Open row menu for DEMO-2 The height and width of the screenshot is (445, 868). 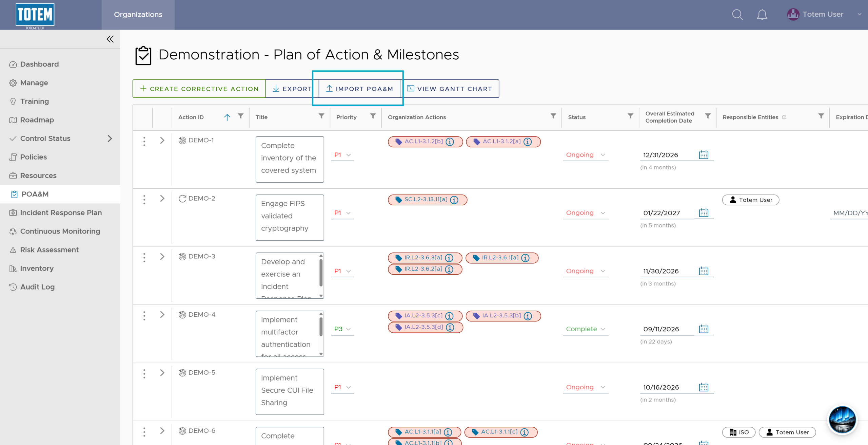click(144, 200)
